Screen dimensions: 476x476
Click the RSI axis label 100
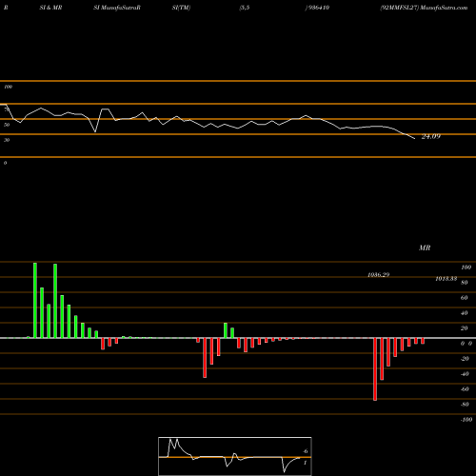point(8,87)
